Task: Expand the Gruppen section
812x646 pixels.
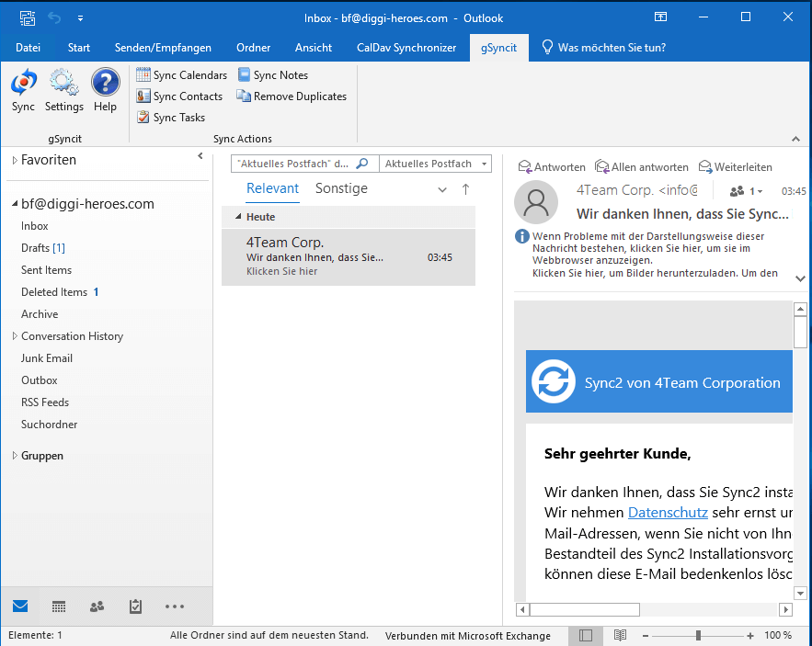Action: coord(15,456)
